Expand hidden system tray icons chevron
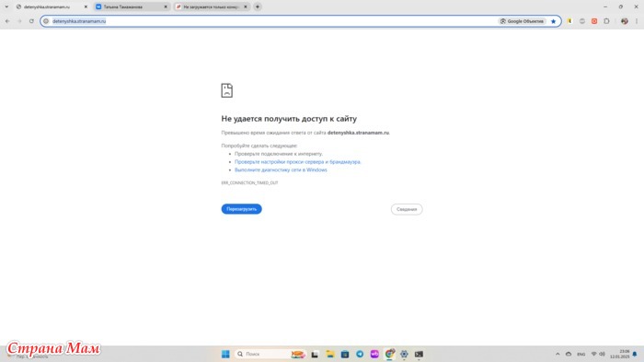Image resolution: width=644 pixels, height=362 pixels. pos(558,355)
